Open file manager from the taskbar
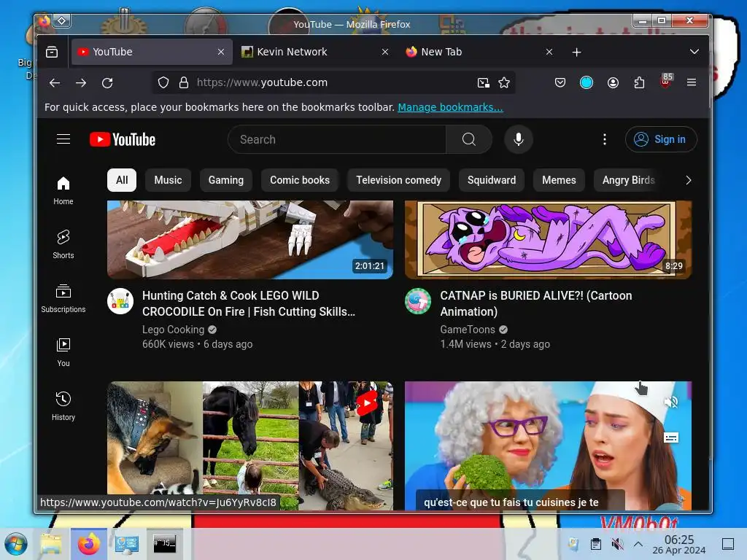Viewport: 747px width, 560px height. [x=51, y=544]
